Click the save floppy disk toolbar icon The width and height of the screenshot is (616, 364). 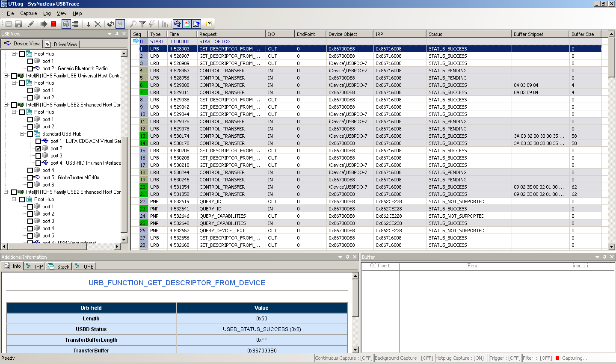click(18, 24)
